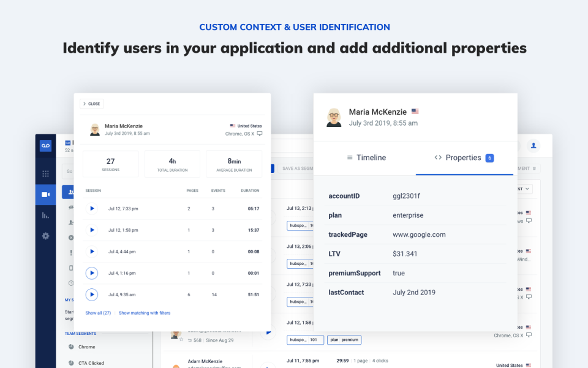Select the session recordings camera icon in sidebar
Image resolution: width=588 pixels, height=368 pixels.
pyautogui.click(x=45, y=194)
